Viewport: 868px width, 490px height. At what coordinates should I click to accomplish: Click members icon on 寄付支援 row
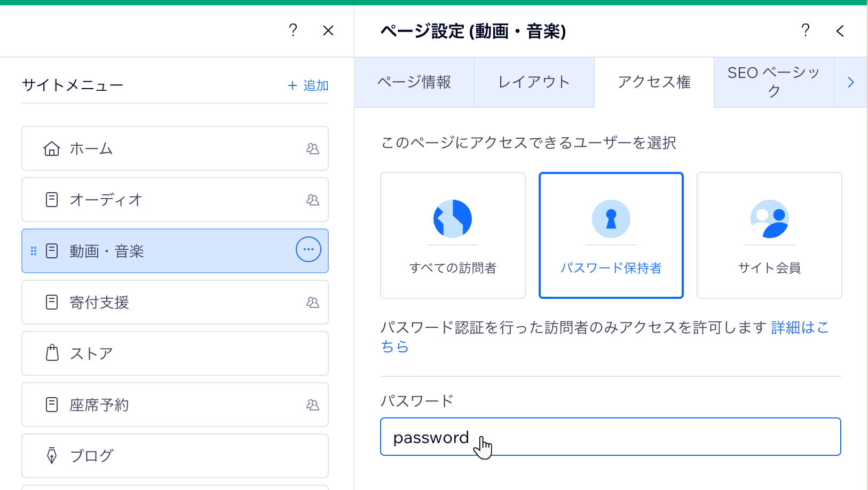(x=313, y=303)
